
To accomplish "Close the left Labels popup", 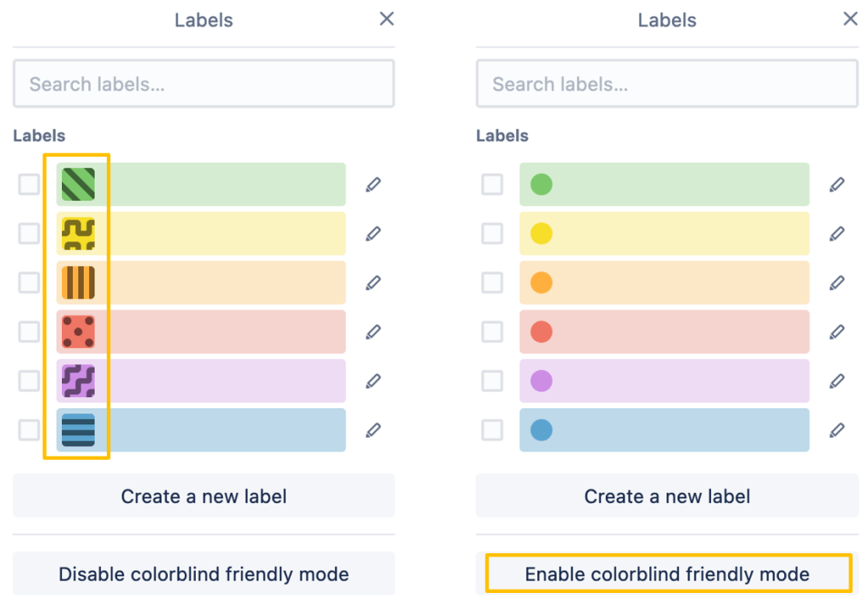I will (387, 19).
